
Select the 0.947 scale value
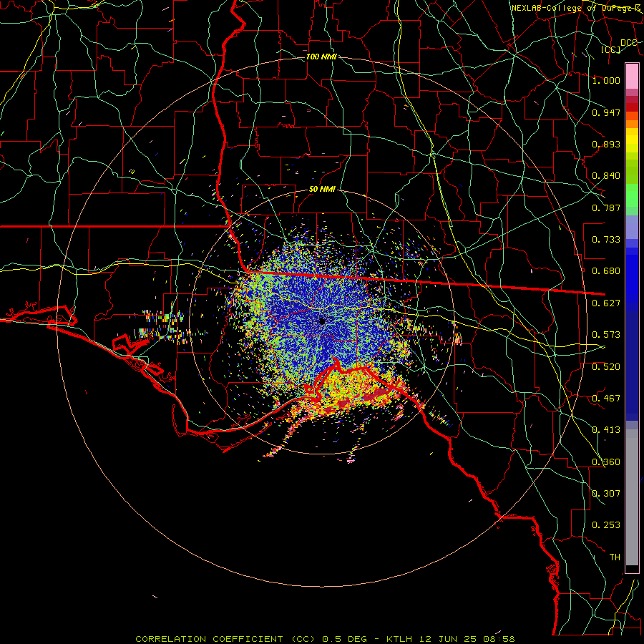pos(606,112)
